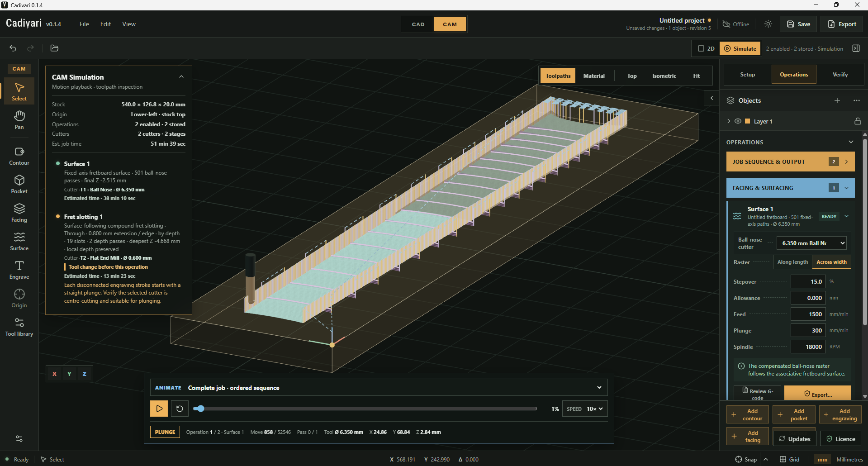Align view to Y axis
The image size is (868, 466).
pyautogui.click(x=69, y=374)
